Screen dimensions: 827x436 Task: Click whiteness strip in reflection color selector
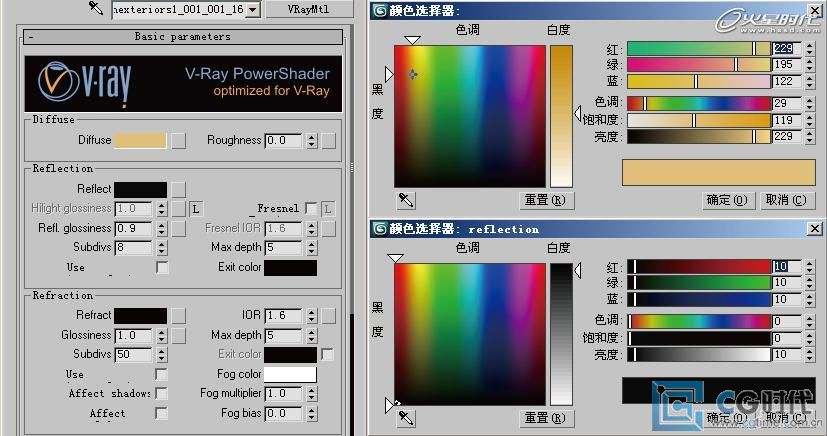pyautogui.click(x=561, y=334)
